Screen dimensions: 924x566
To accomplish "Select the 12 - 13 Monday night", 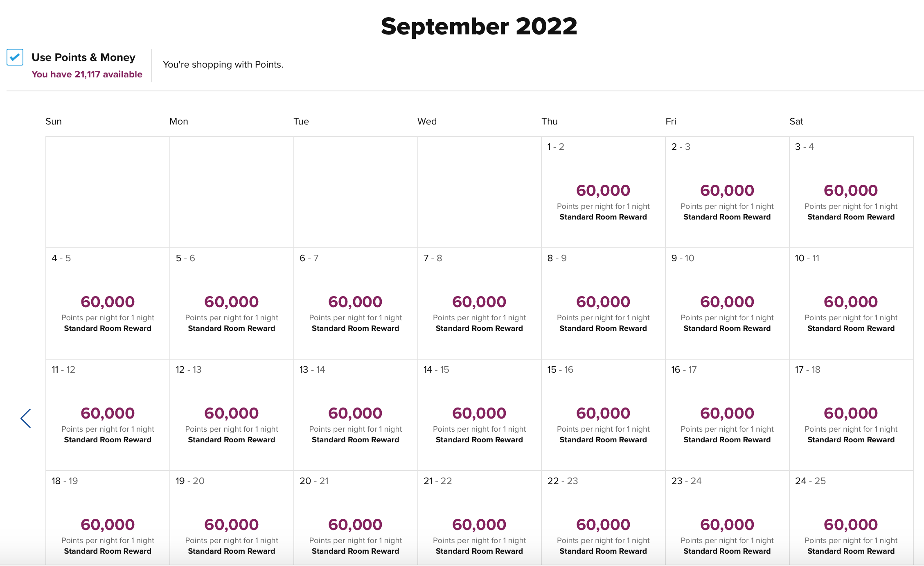I will pos(232,415).
